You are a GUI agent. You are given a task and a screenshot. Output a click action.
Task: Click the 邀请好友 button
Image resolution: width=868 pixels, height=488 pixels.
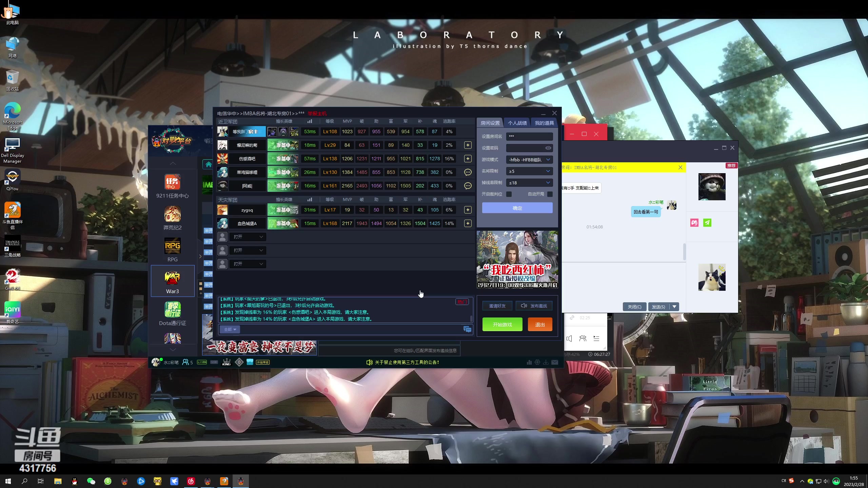[x=497, y=306]
